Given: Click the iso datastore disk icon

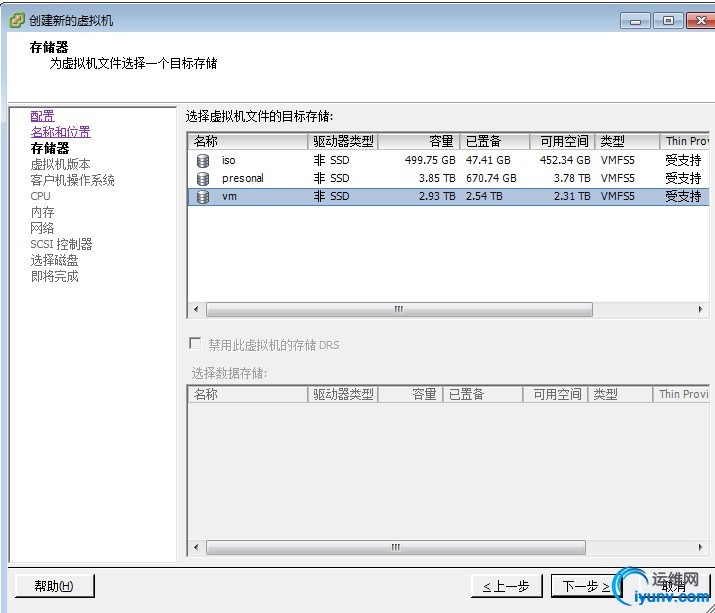Looking at the screenshot, I should click(203, 161).
